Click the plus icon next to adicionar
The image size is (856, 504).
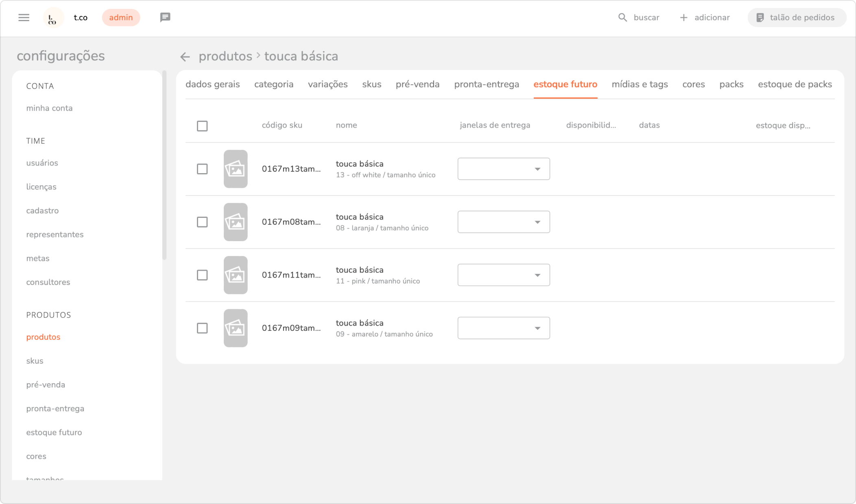[x=683, y=17]
